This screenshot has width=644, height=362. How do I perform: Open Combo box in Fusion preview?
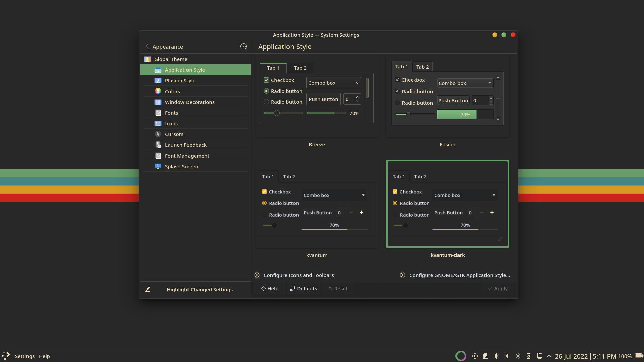click(465, 83)
